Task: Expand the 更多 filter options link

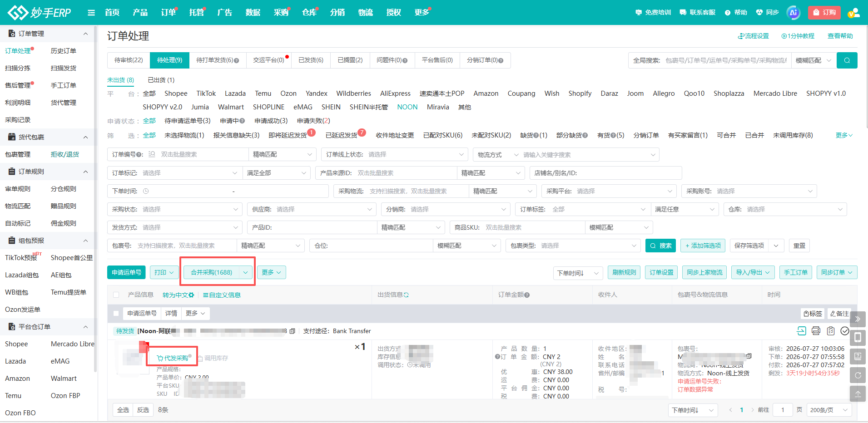Action: [x=844, y=135]
